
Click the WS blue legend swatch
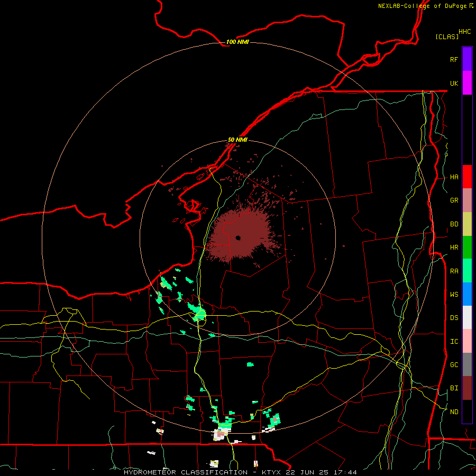pos(467,294)
